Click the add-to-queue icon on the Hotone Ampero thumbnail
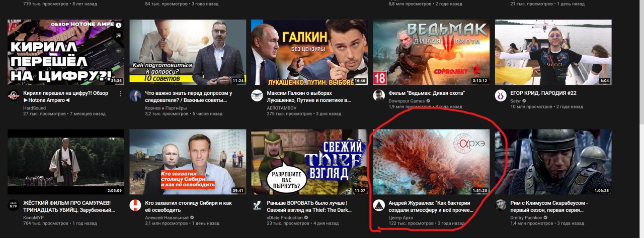This screenshot has height=238, width=644. pyautogui.click(x=118, y=35)
